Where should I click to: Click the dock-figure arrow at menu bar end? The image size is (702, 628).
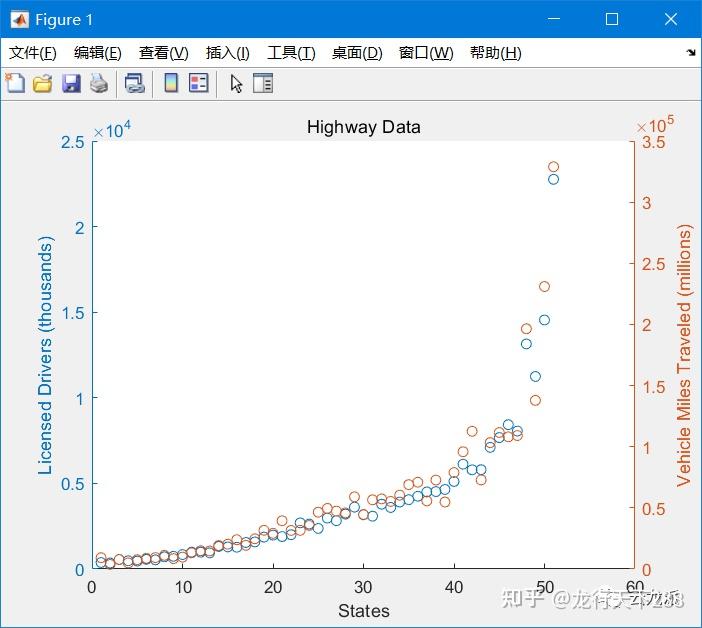[691, 53]
